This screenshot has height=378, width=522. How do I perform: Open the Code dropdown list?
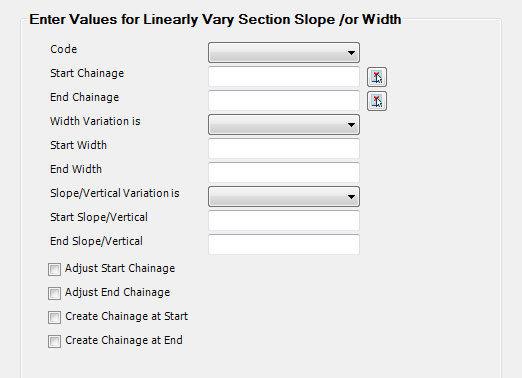pos(284,52)
